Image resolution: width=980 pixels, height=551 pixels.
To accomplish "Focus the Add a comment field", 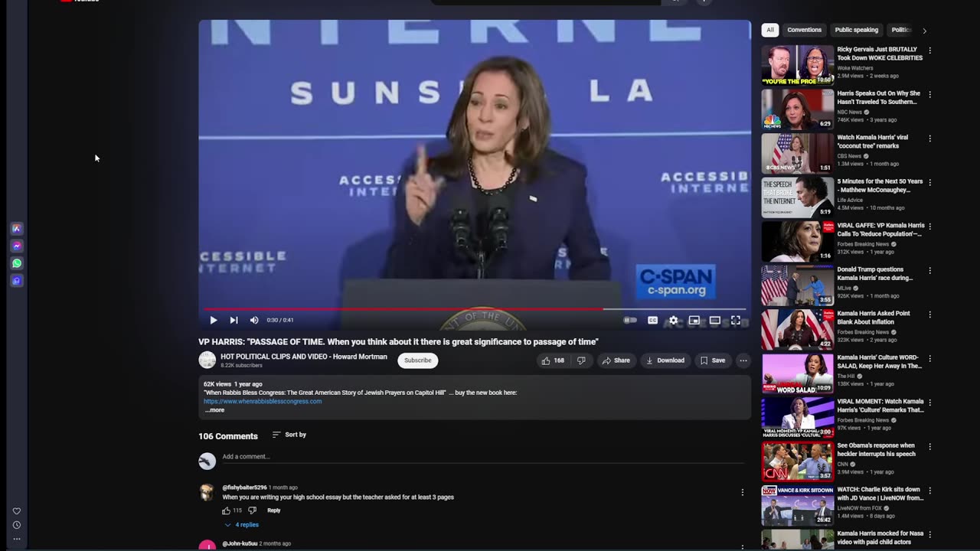I will click(x=482, y=457).
